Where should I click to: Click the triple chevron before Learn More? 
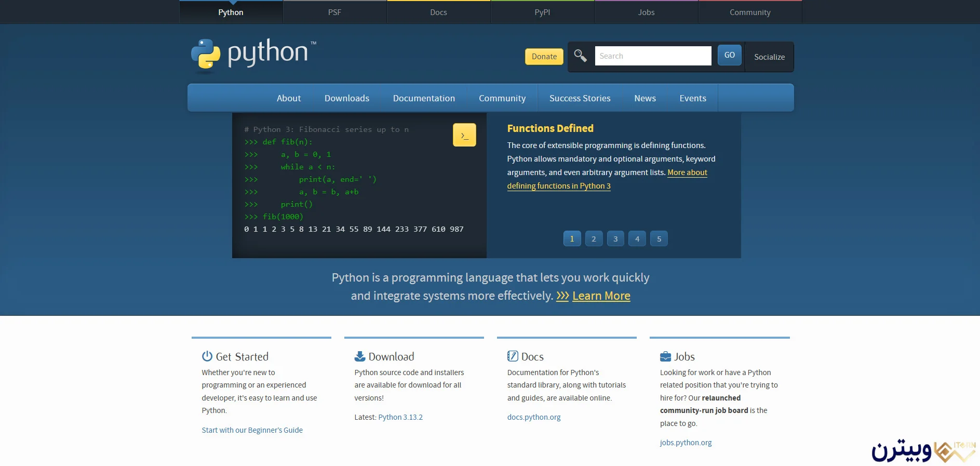tap(562, 296)
